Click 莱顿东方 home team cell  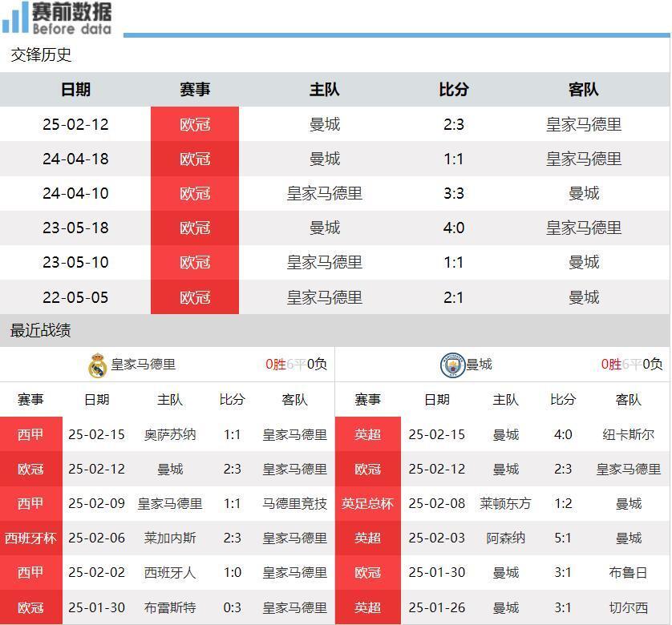(x=506, y=503)
